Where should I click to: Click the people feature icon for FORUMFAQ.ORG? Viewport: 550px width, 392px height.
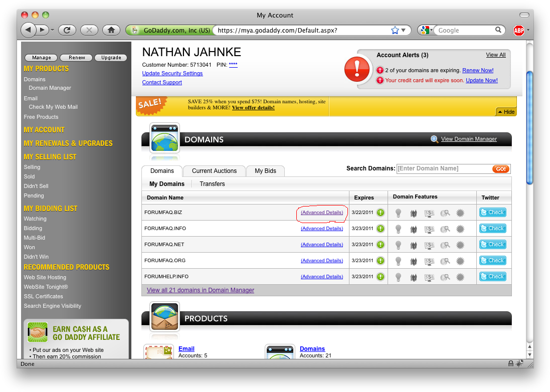414,261
